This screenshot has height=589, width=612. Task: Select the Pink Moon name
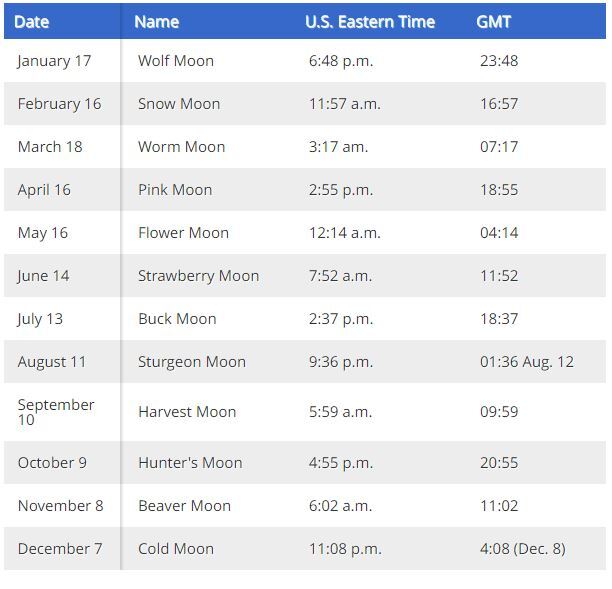(175, 190)
